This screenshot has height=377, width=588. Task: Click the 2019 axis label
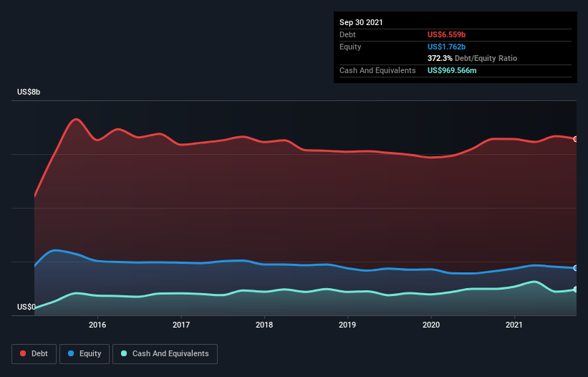pyautogui.click(x=347, y=325)
